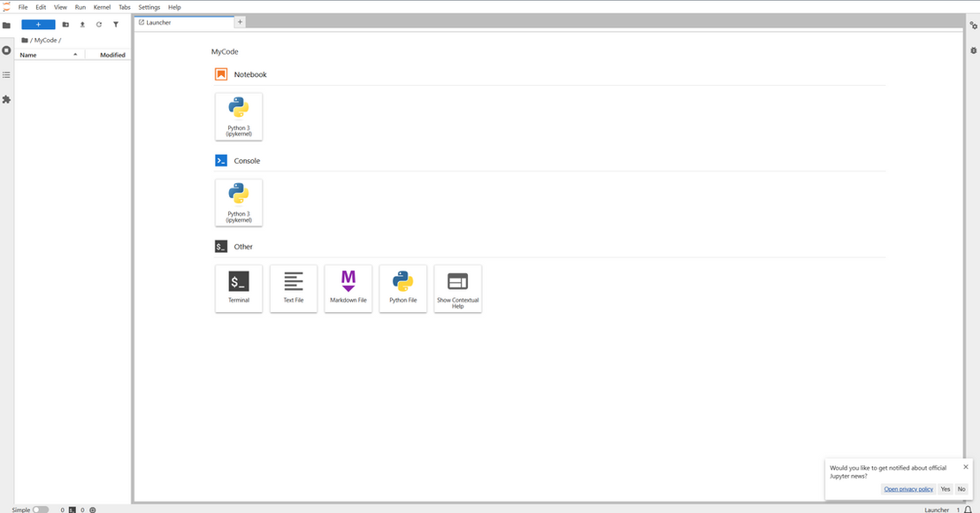980x513 pixels.
Task: Open the Debugger bug icon on right sidebar
Action: point(973,50)
